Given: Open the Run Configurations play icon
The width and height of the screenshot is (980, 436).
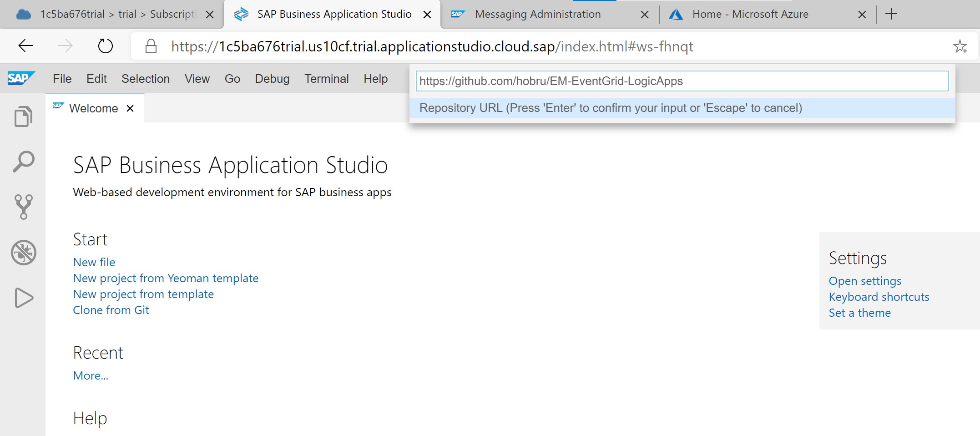Looking at the screenshot, I should point(24,298).
